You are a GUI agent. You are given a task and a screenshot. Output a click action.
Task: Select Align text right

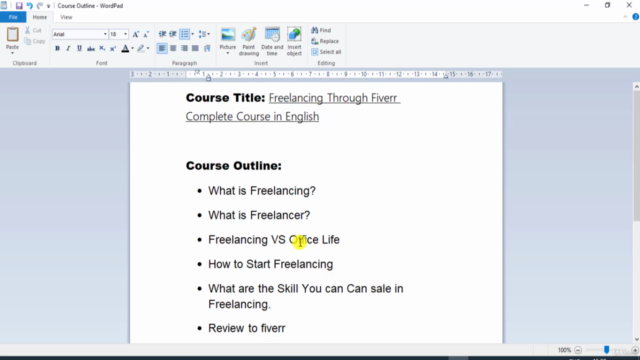click(184, 49)
